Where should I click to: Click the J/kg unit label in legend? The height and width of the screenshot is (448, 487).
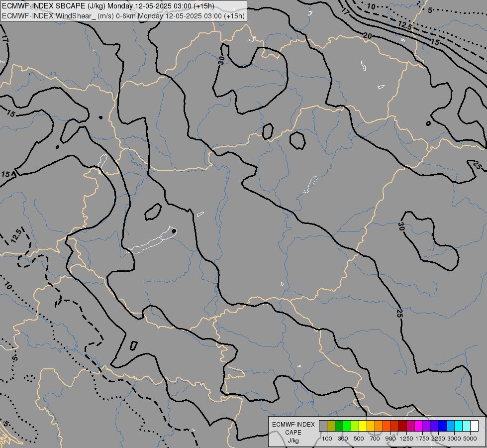[x=293, y=441]
